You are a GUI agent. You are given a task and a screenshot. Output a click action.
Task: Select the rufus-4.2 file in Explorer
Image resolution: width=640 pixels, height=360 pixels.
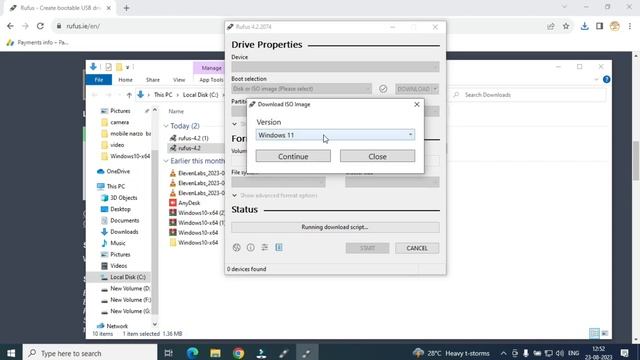(189, 148)
